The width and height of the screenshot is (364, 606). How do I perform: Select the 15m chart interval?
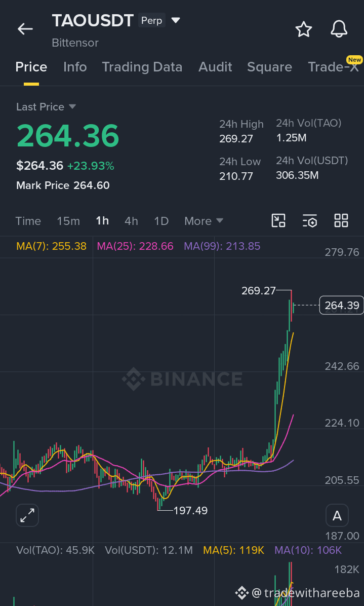(68, 221)
